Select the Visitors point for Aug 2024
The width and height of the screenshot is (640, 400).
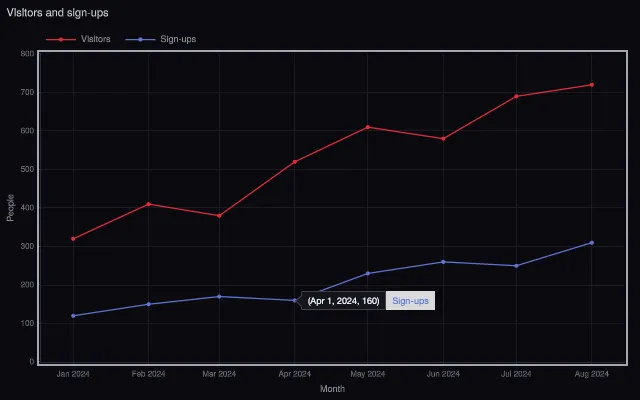click(x=592, y=85)
